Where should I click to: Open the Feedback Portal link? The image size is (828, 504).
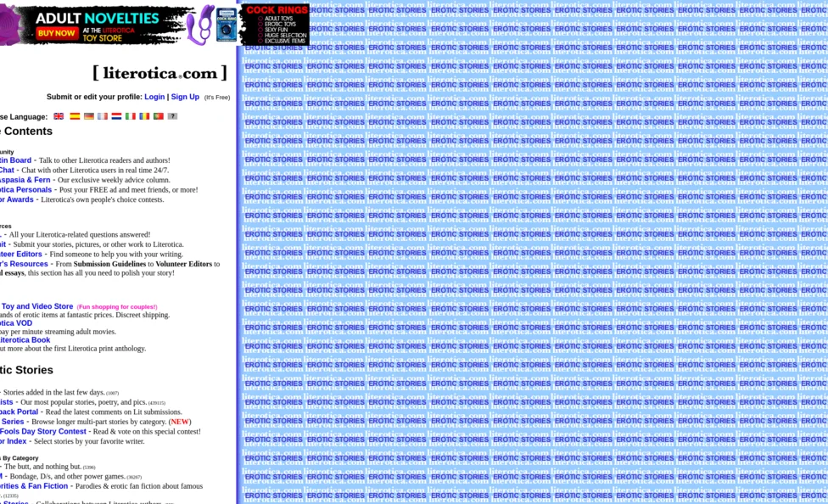(19, 412)
